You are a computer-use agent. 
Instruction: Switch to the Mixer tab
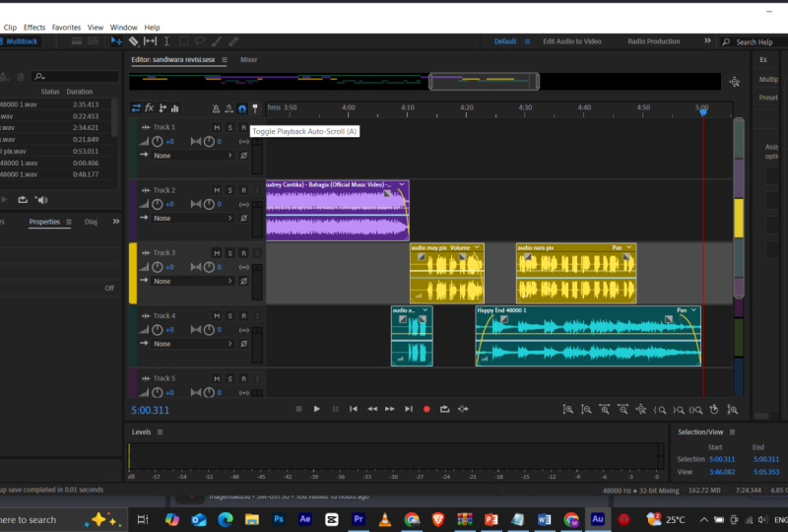point(248,60)
